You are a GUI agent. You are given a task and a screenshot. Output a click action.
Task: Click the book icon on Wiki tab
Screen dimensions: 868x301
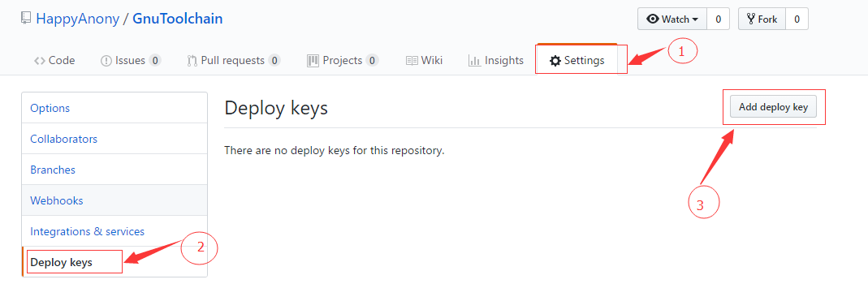(412, 61)
